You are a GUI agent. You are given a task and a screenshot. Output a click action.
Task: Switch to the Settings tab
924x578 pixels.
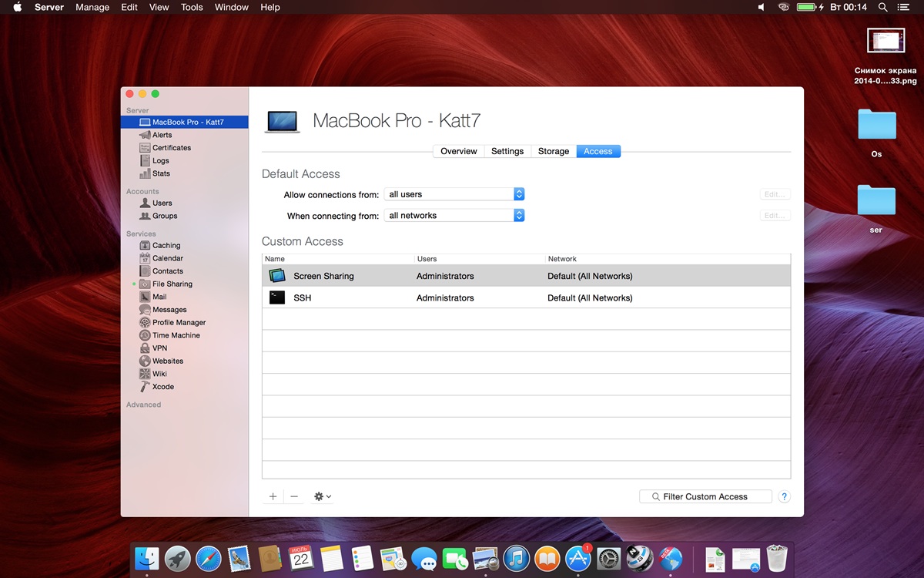point(507,151)
